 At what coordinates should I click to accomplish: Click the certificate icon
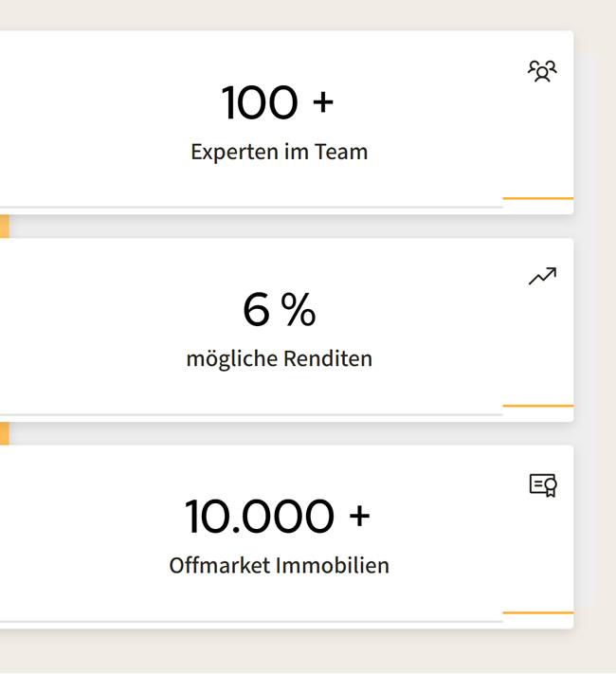pyautogui.click(x=542, y=485)
